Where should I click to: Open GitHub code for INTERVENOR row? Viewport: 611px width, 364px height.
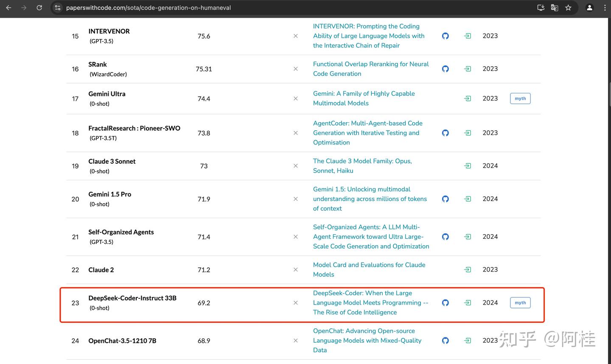(445, 36)
